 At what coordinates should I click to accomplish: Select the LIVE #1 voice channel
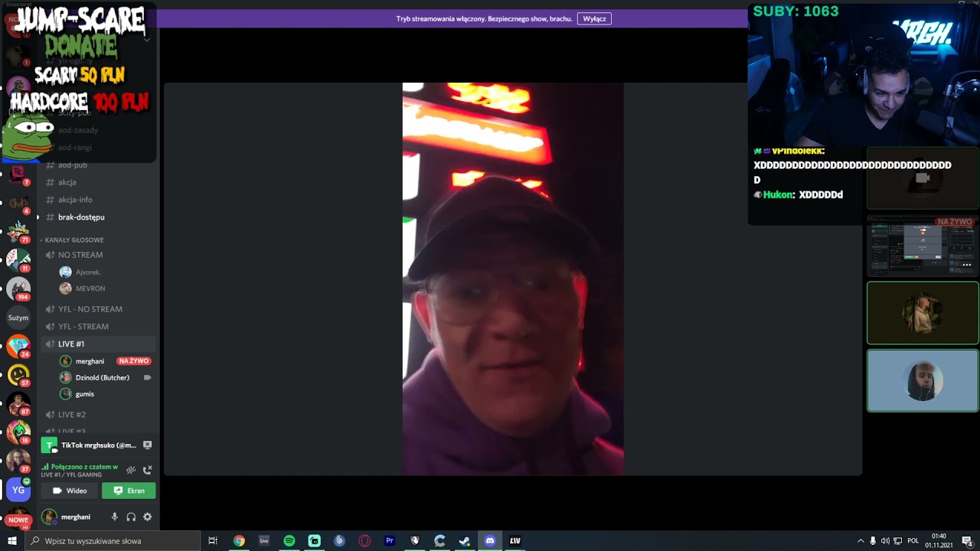[x=99, y=344]
